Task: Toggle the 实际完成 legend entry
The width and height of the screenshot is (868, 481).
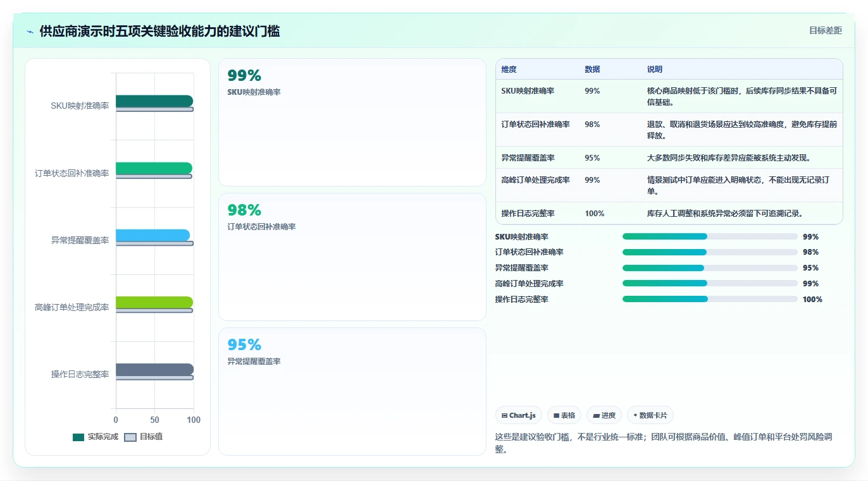Action: [96, 437]
